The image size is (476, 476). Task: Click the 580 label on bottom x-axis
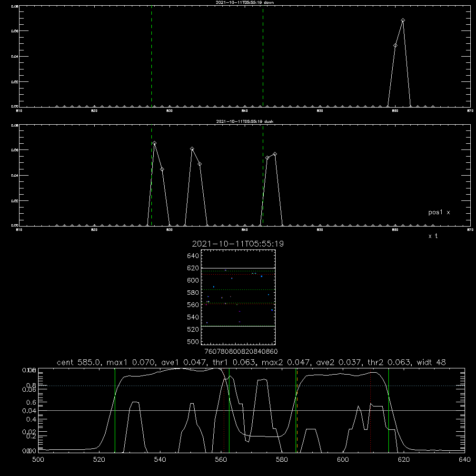282,460
